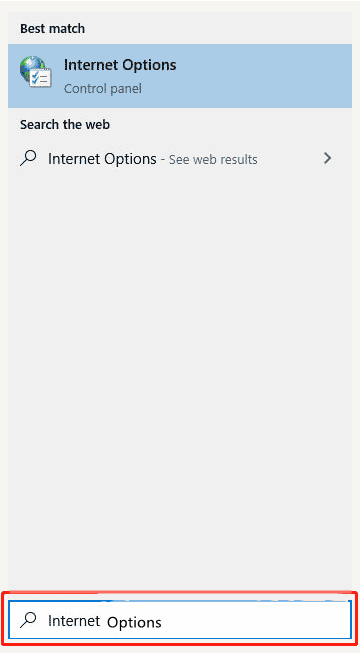
Task: Follow the See web results link
Action: 213,159
